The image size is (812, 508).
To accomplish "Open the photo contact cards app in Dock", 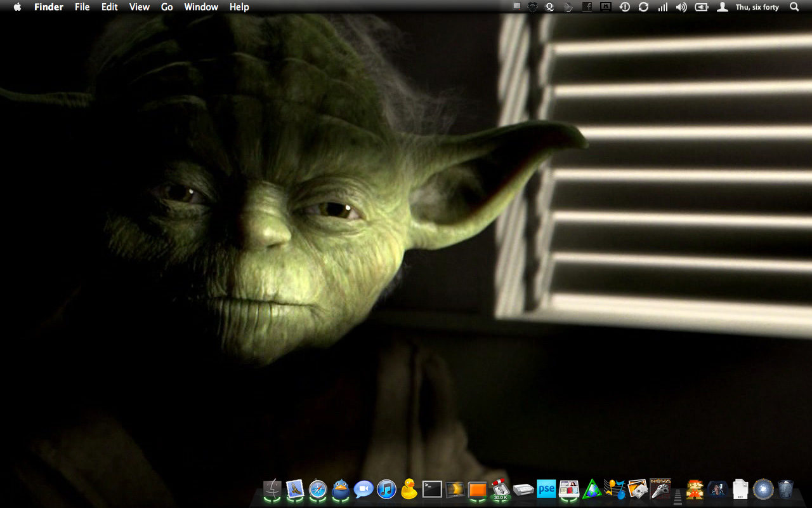I will click(569, 489).
